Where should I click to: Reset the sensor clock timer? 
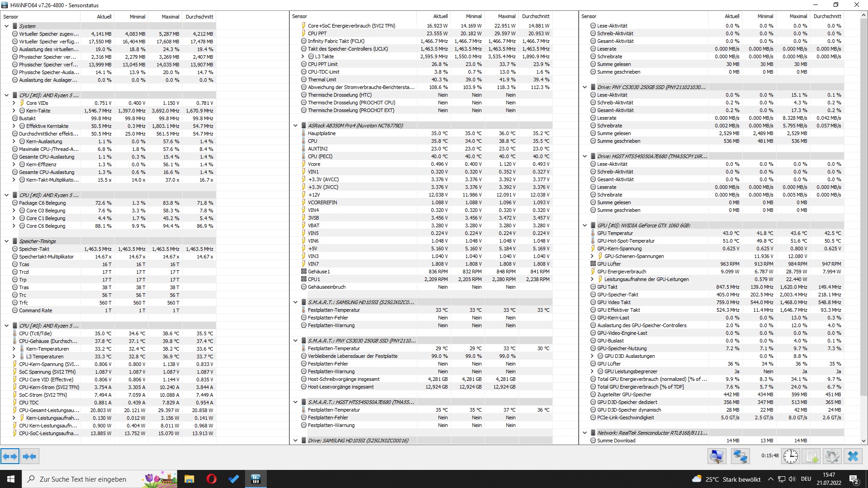tap(790, 456)
